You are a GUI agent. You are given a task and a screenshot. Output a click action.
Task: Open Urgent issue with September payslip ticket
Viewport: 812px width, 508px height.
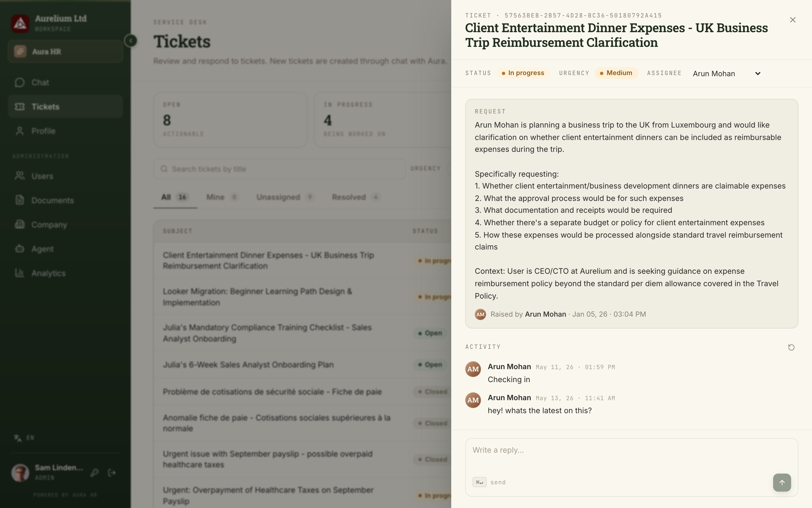coord(267,459)
